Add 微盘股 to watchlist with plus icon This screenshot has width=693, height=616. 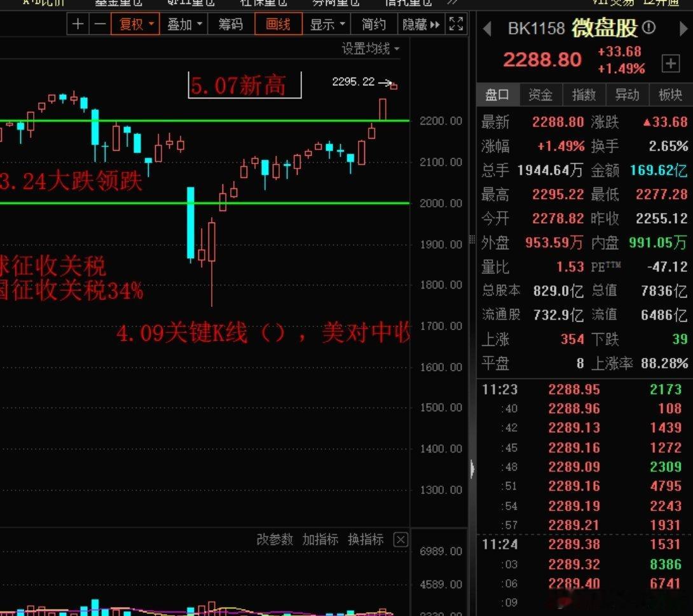pos(671,64)
